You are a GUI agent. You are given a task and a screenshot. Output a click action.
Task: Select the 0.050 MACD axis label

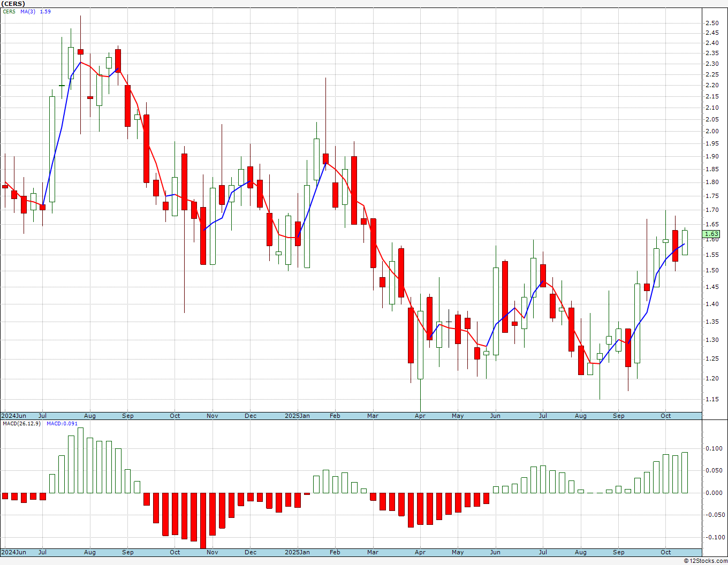point(713,470)
